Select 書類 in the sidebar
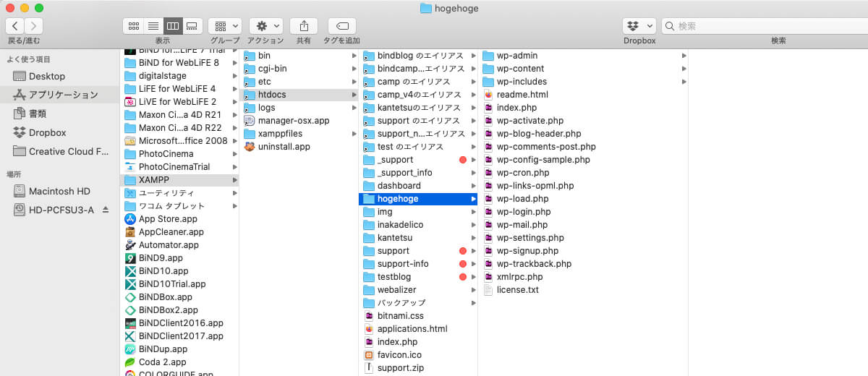This screenshot has width=868, height=376. click(x=59, y=114)
